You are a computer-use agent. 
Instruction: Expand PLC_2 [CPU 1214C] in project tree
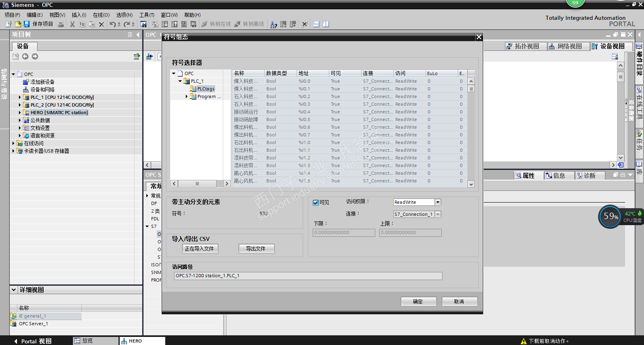point(20,105)
